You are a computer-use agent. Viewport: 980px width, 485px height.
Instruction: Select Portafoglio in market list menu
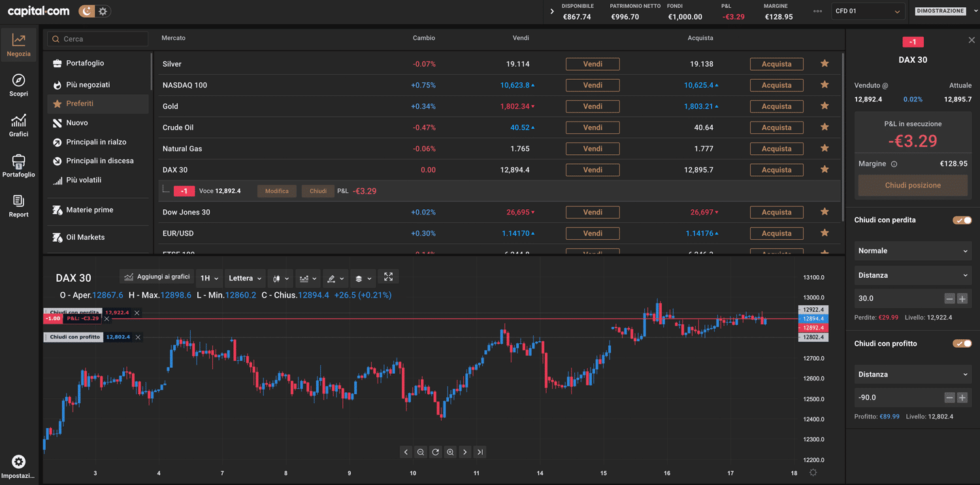click(98, 63)
